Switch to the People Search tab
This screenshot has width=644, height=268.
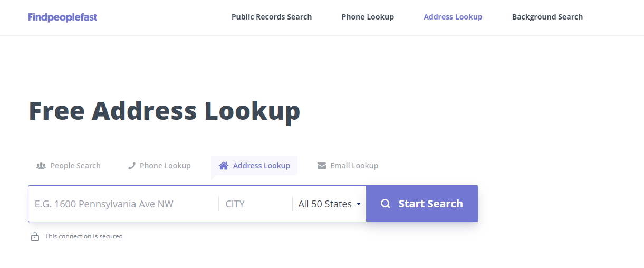pos(69,166)
